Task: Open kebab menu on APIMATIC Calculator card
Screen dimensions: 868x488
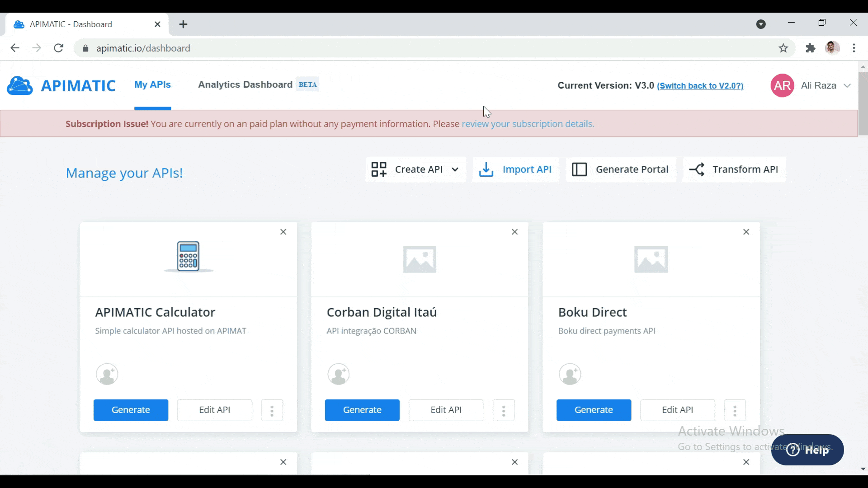Action: click(x=272, y=410)
